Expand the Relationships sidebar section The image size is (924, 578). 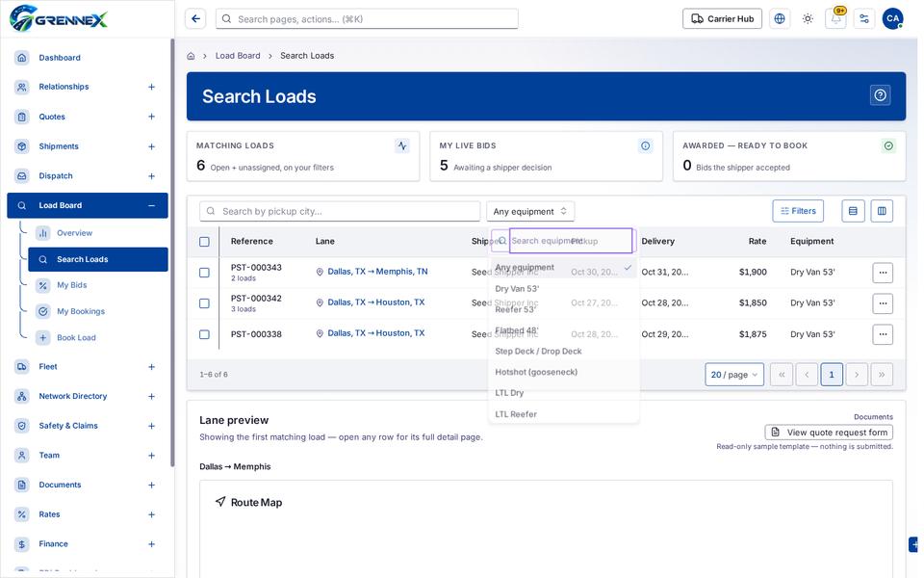click(x=151, y=87)
